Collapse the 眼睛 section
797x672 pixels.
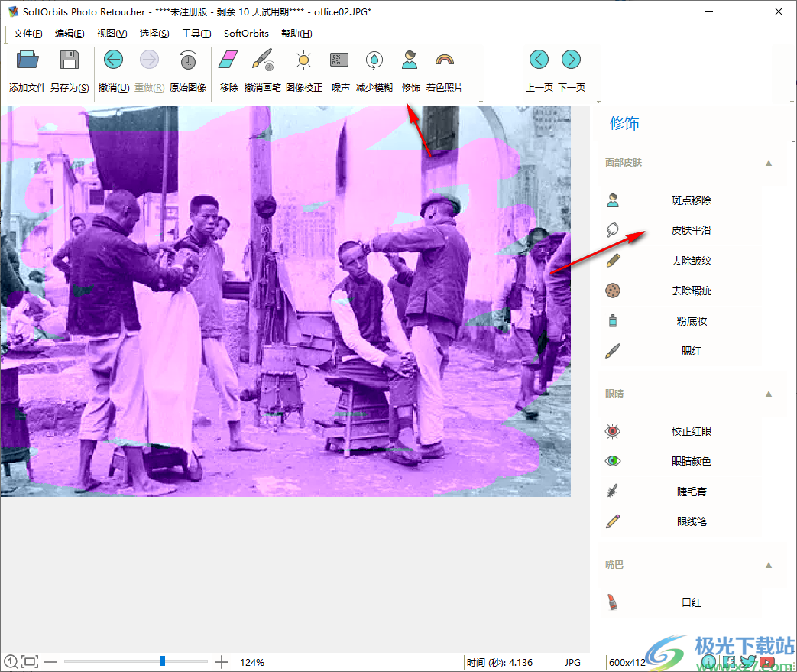click(769, 393)
